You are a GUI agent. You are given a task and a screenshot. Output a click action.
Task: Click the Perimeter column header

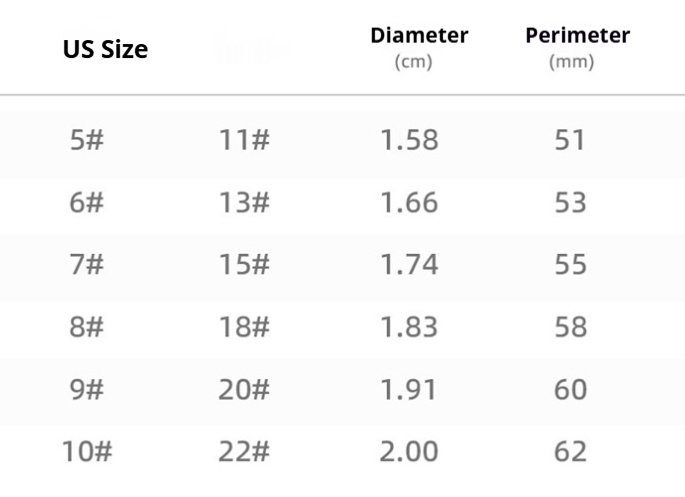coord(577,36)
